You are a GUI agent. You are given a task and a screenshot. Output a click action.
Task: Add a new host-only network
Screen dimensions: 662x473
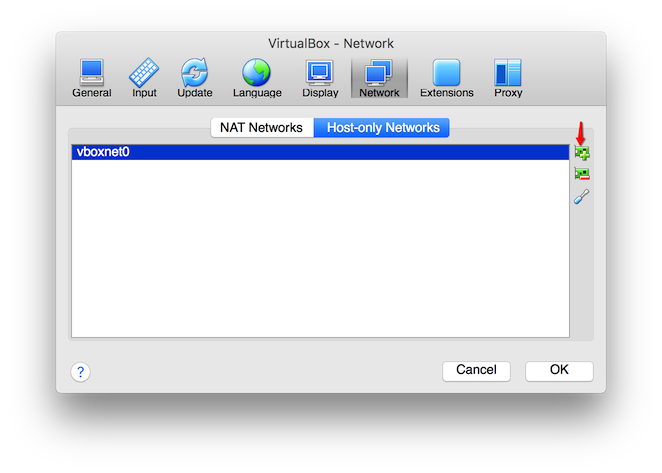pos(581,153)
